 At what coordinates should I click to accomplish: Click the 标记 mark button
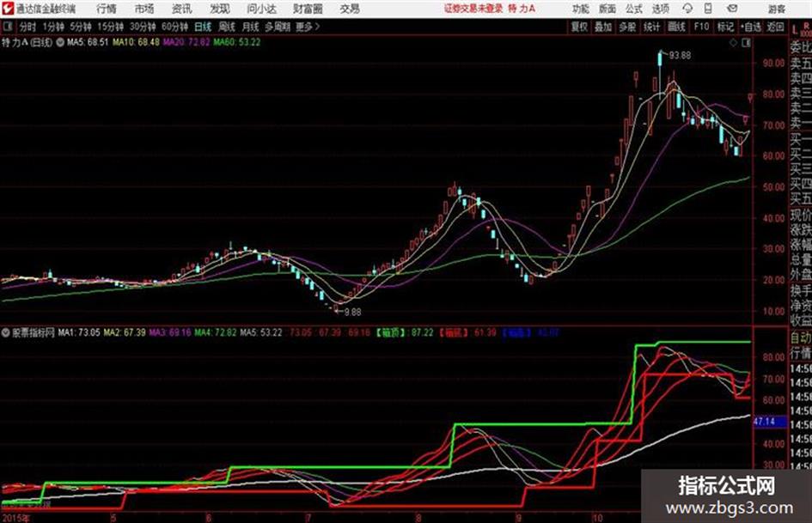coord(725,27)
